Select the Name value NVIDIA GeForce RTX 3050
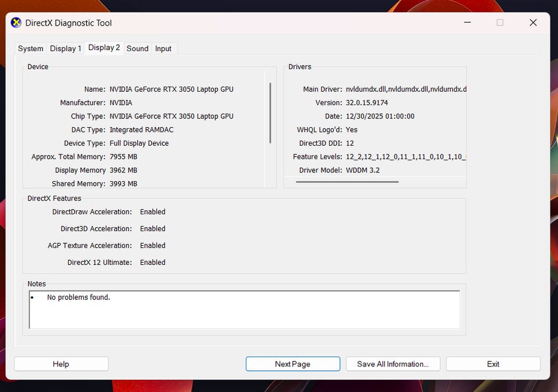558x392 pixels. (171, 89)
